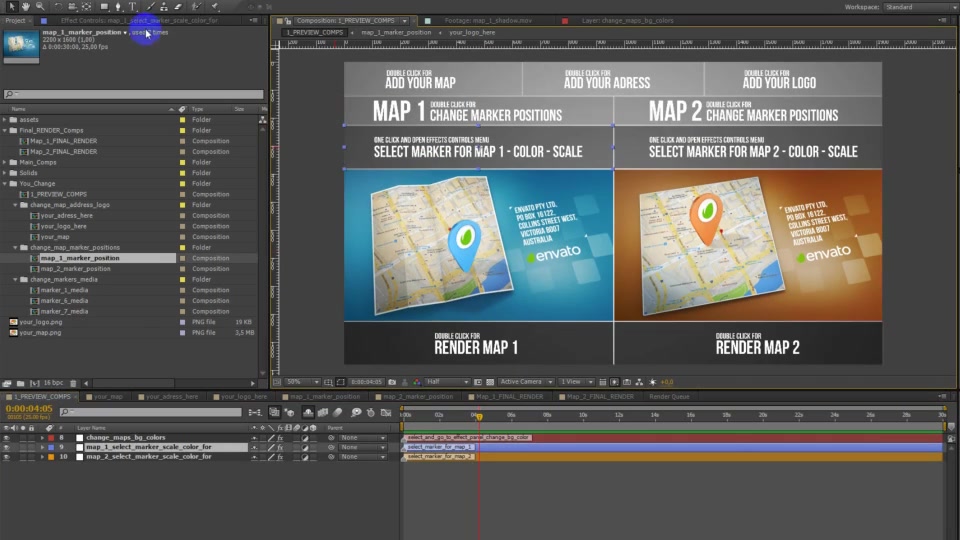The width and height of the screenshot is (960, 540).
Task: Toggle auto-keyframe stopwatch in timeline
Action: coord(371,413)
